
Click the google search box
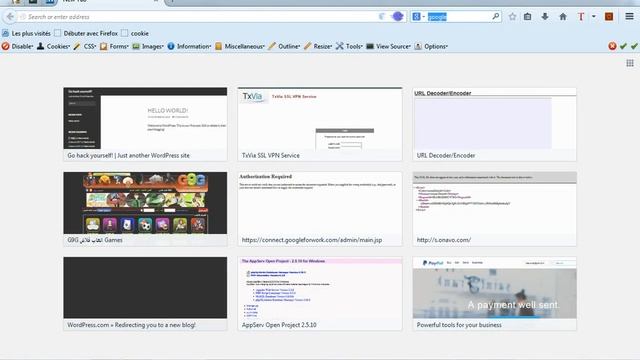coord(457,17)
